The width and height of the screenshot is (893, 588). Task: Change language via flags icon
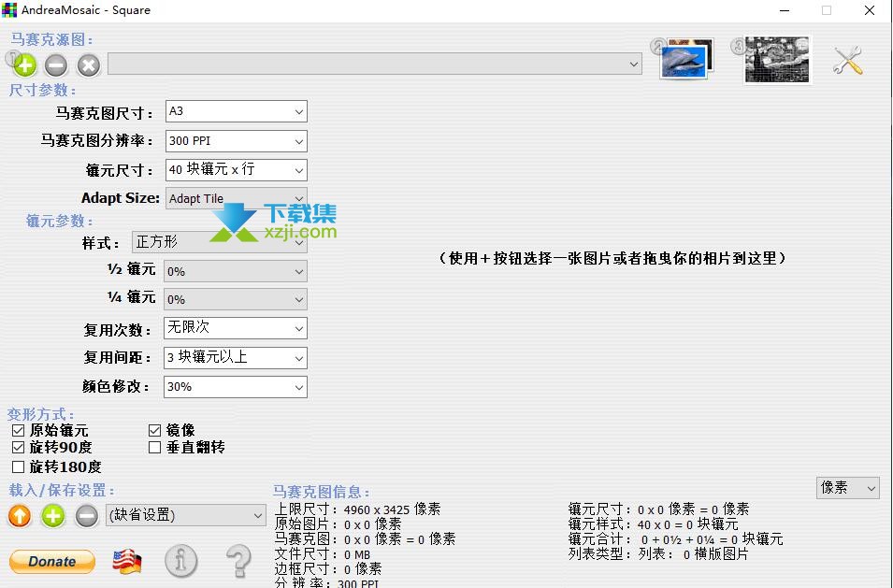tap(126, 562)
